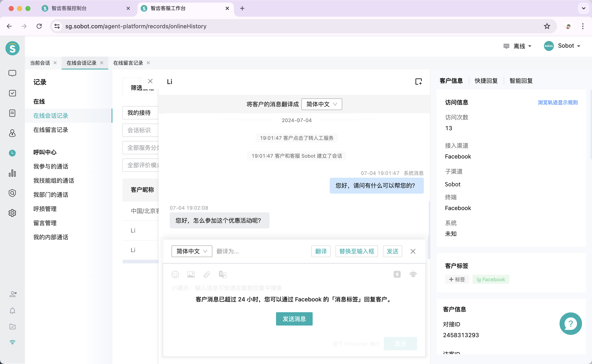
Task: Expand the Chrome tab search chevron
Action: (583, 8)
